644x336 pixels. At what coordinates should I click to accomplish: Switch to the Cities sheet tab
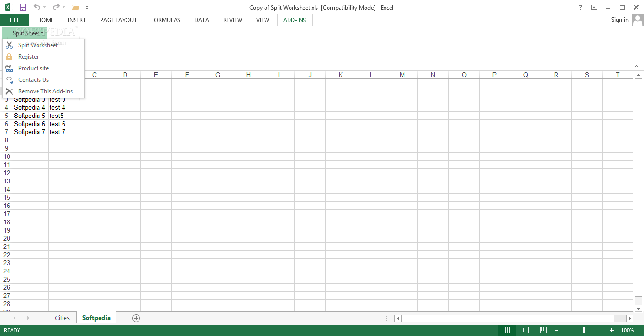click(63, 318)
